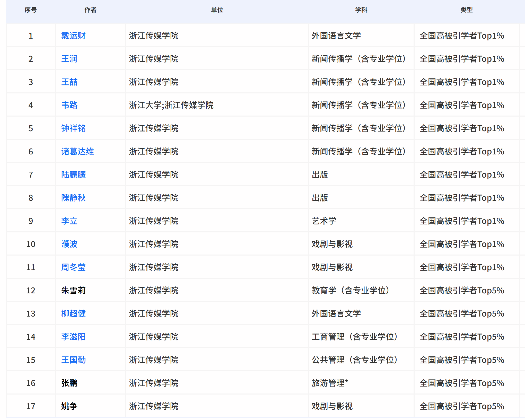525x420 pixels.
Task: Click author link 濮波
Action: (x=69, y=244)
